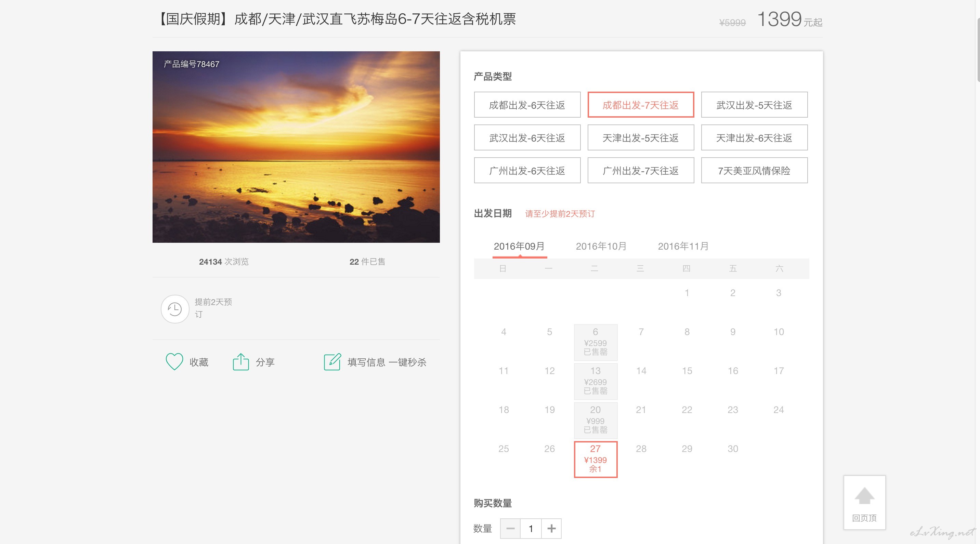Click the 提前2天预订 text
The image size is (980, 544).
click(213, 308)
